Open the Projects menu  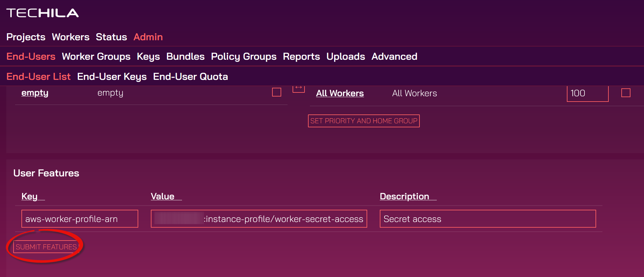[26, 37]
